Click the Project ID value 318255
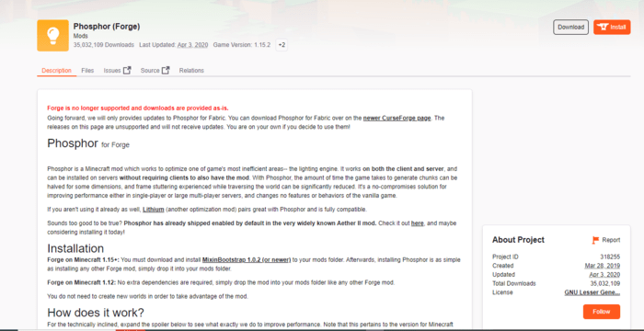The width and height of the screenshot is (644, 331). point(610,257)
